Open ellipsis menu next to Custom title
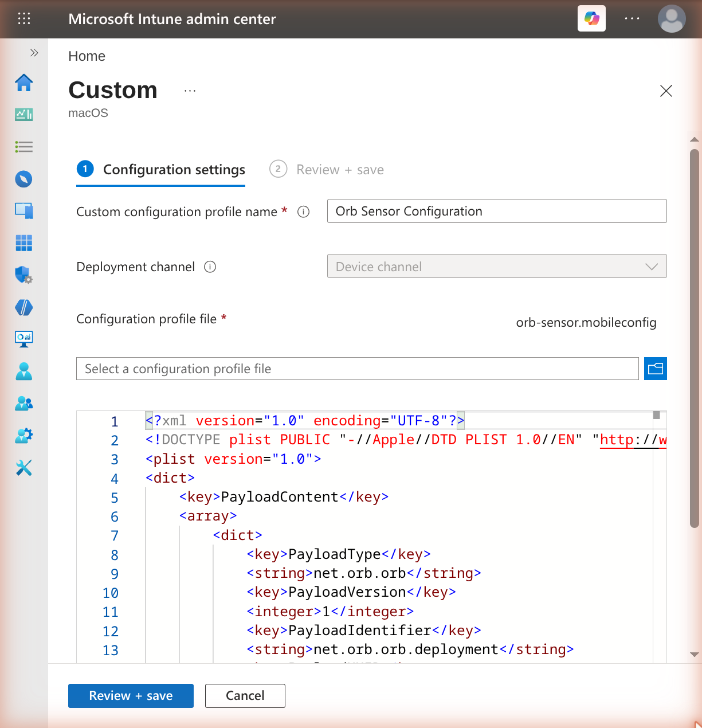The image size is (702, 728). pos(190,91)
